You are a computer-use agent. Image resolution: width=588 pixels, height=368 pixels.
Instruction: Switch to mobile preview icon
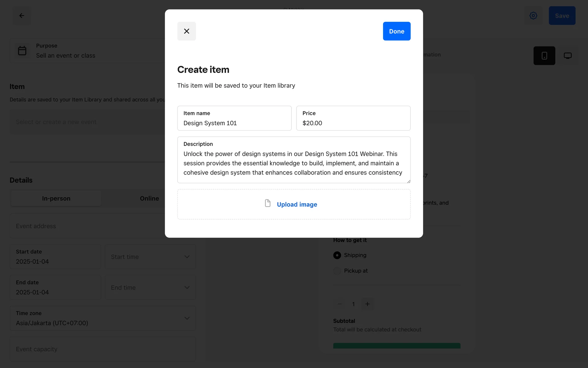[544, 56]
